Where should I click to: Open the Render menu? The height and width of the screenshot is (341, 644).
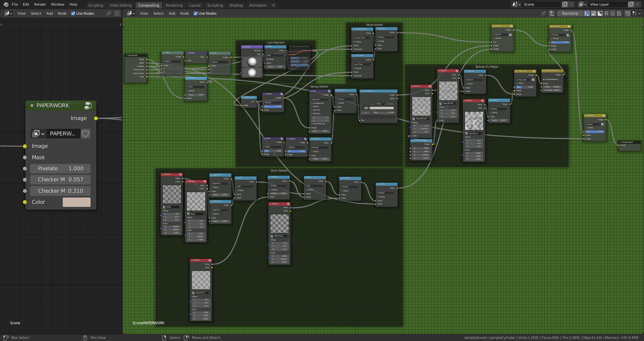(40, 4)
